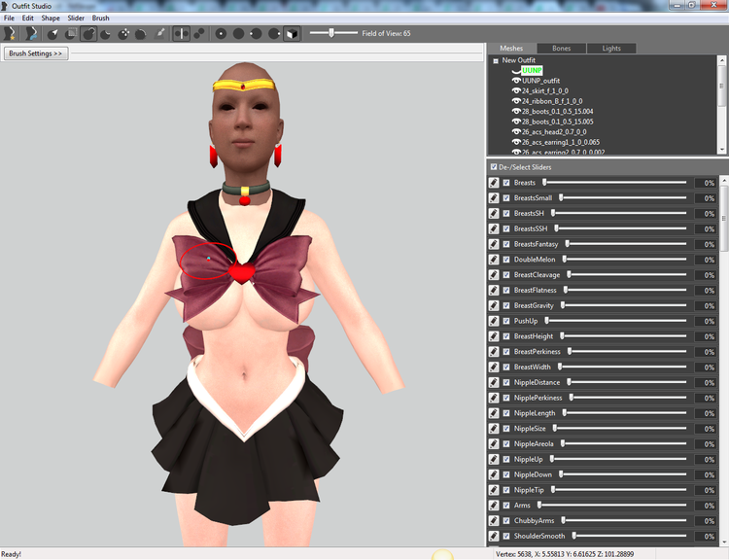Click edit pencil icon for ShoulderSmooth slider
Screen dimensions: 729x560
(494, 536)
